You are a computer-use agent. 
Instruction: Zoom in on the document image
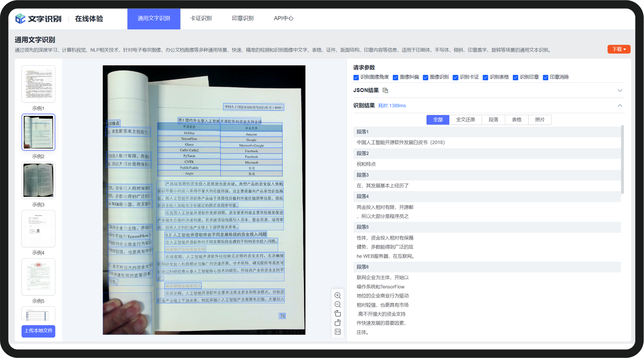(x=338, y=295)
